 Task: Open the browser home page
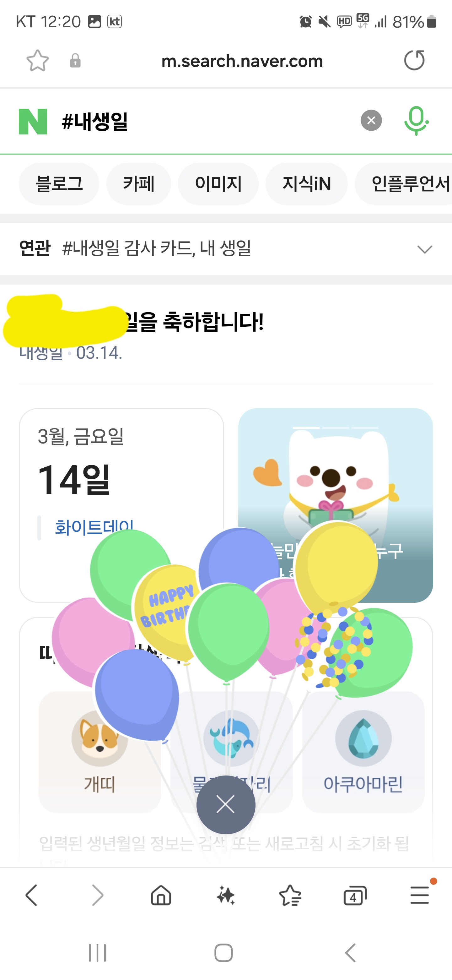[x=161, y=895]
